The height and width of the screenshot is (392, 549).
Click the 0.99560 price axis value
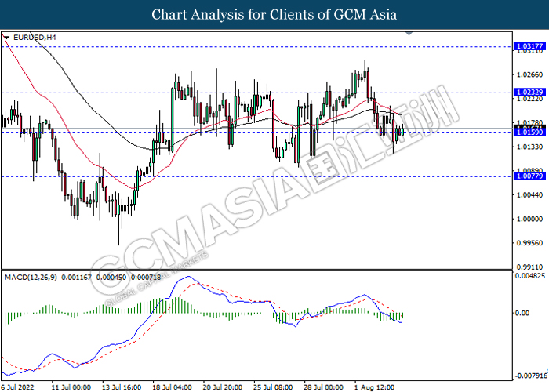[x=529, y=243]
